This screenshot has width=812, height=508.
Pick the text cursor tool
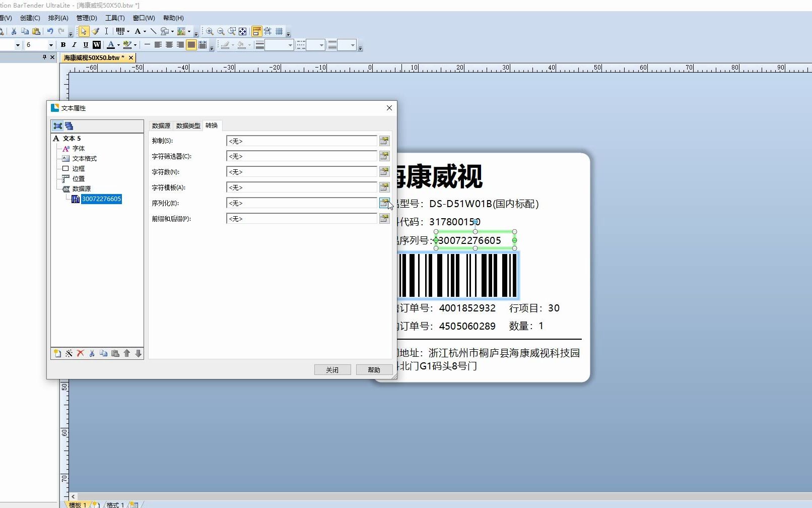[106, 31]
